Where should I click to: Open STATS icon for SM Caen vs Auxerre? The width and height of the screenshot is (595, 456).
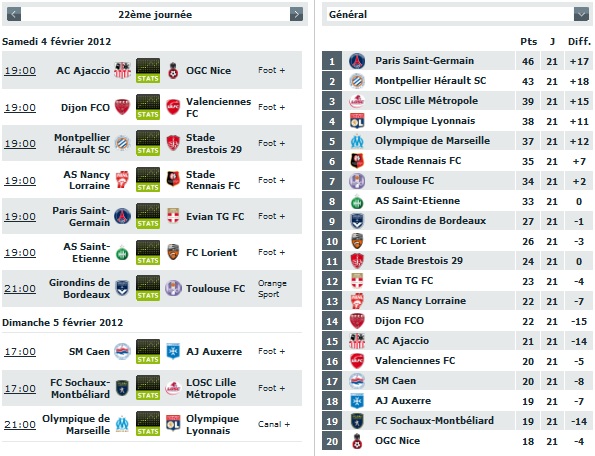pyautogui.click(x=148, y=351)
